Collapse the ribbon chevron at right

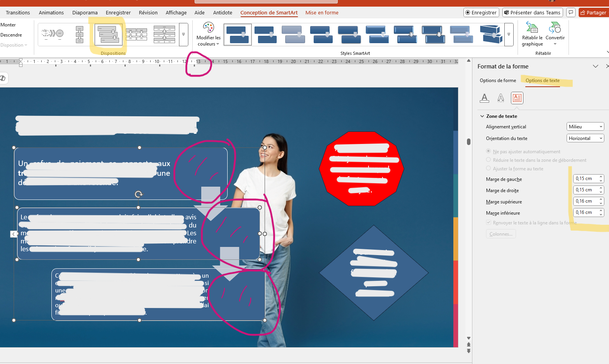tap(607, 52)
